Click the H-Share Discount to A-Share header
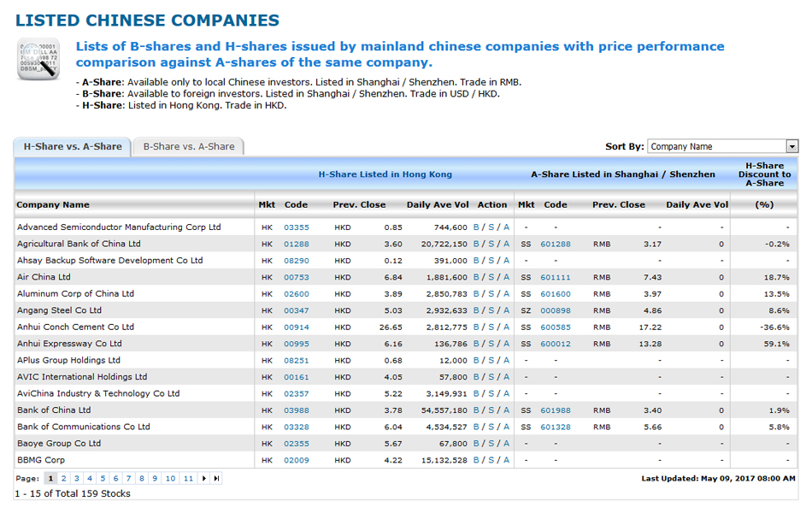 click(764, 174)
